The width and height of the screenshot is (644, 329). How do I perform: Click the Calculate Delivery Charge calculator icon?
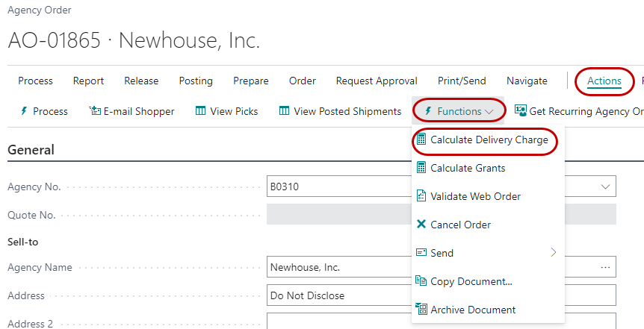[x=421, y=140]
